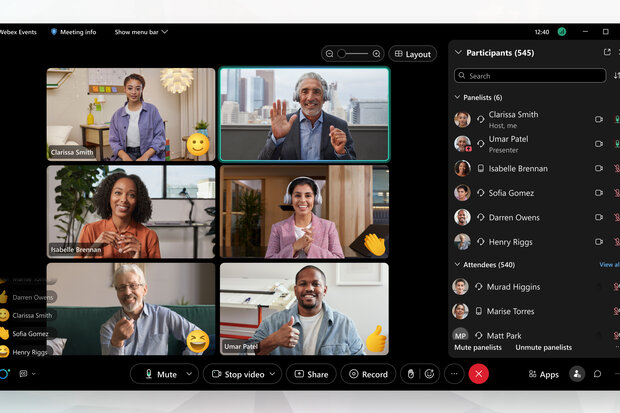Click Matt Park's MP initials avatar
The height and width of the screenshot is (413, 620).
pos(460,335)
